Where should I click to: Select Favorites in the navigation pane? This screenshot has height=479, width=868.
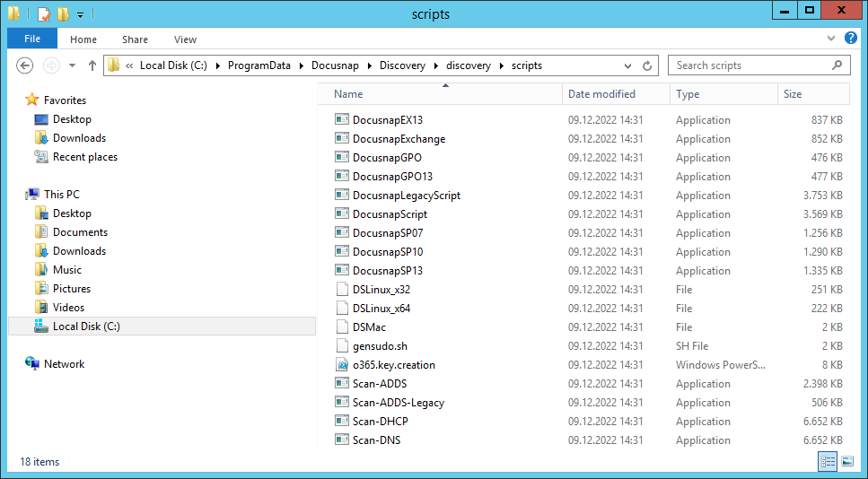click(x=65, y=100)
